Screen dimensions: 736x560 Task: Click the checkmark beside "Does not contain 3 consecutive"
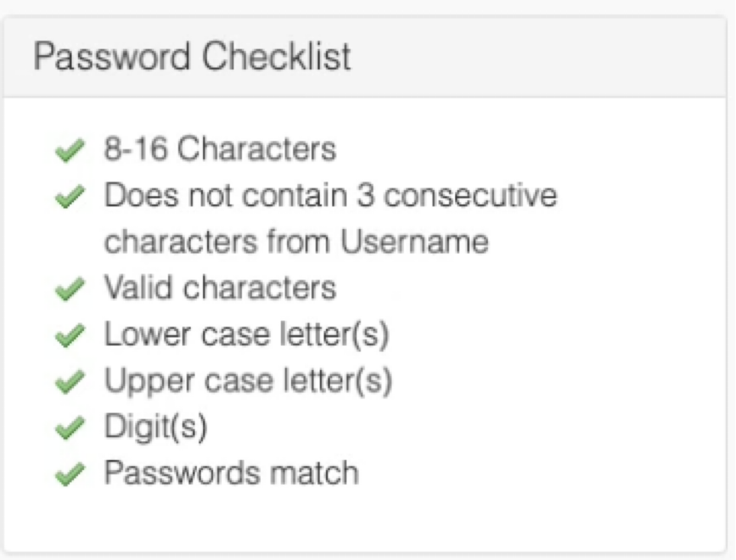point(69,198)
